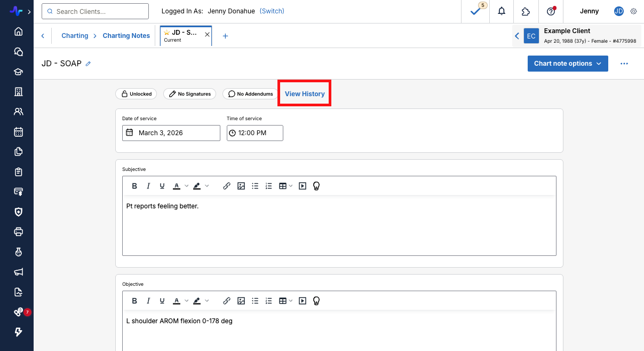Click the View History link
This screenshot has height=351, width=644.
tap(305, 93)
